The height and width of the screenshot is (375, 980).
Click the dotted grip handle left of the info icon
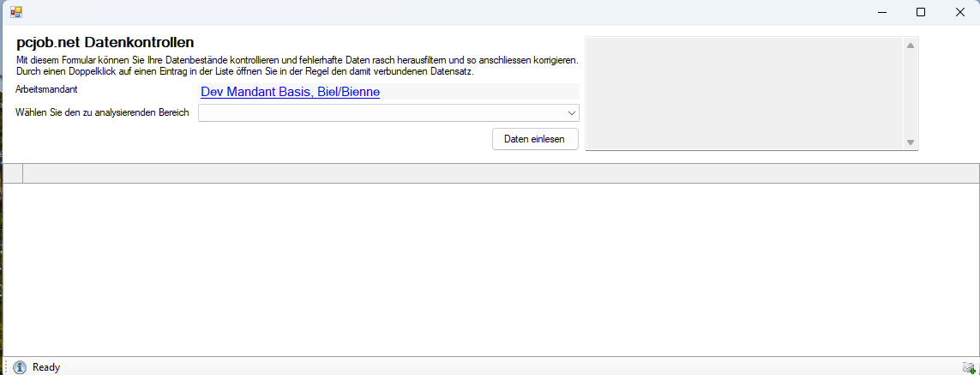click(5, 367)
